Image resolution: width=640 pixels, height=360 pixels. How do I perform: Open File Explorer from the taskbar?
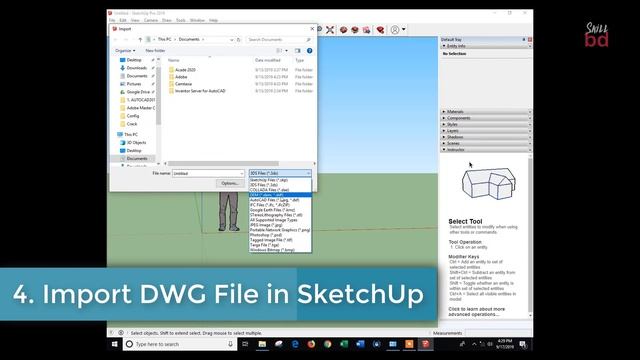pos(262,344)
